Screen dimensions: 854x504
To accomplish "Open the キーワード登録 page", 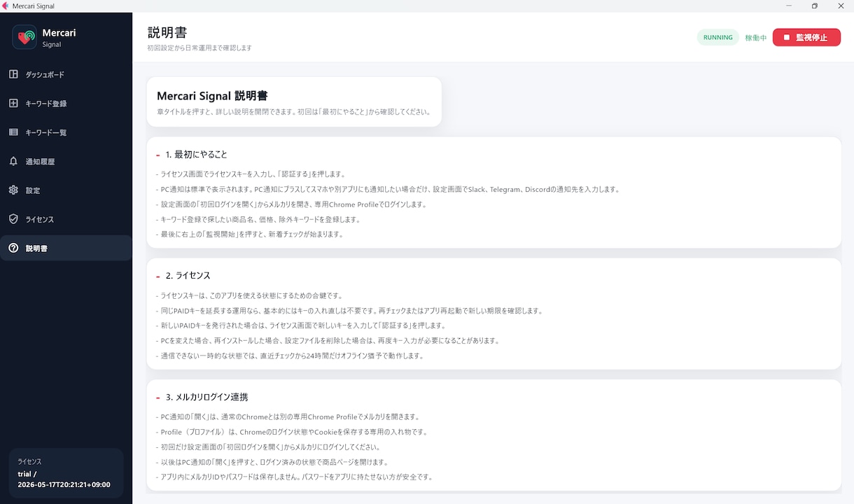I will (66, 104).
